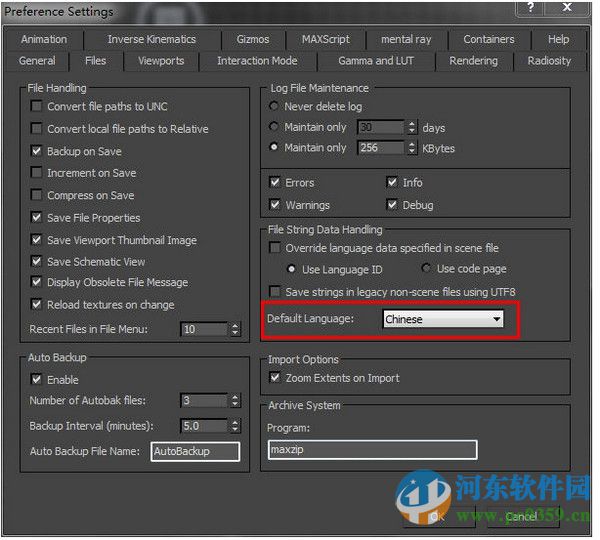The width and height of the screenshot is (600, 540).
Task: Open the Radiosity tab
Action: point(549,61)
